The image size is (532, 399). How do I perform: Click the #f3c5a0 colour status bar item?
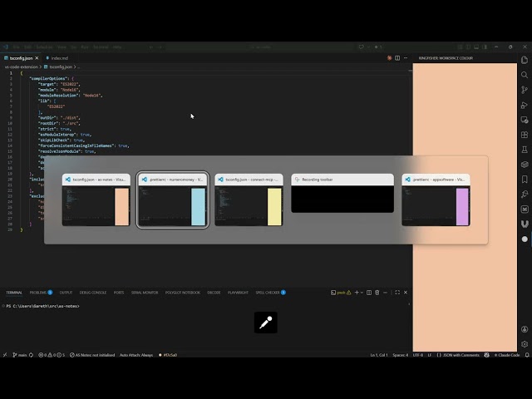point(168,355)
